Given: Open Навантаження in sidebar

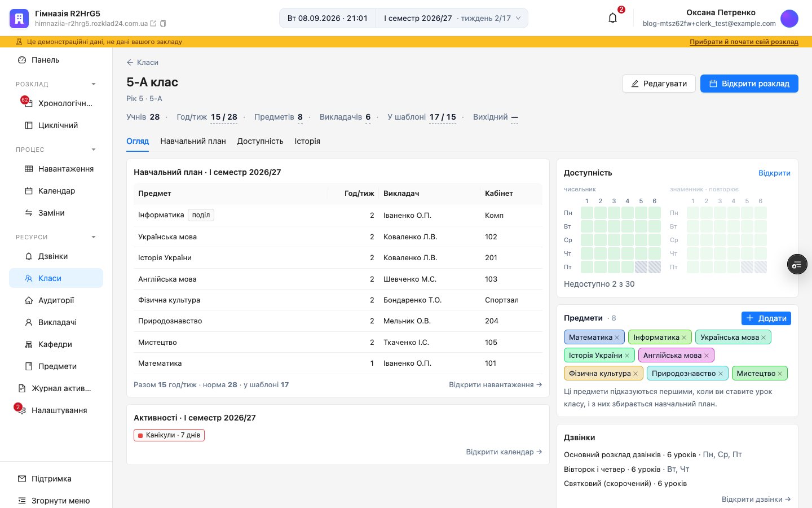Looking at the screenshot, I should tap(56, 169).
